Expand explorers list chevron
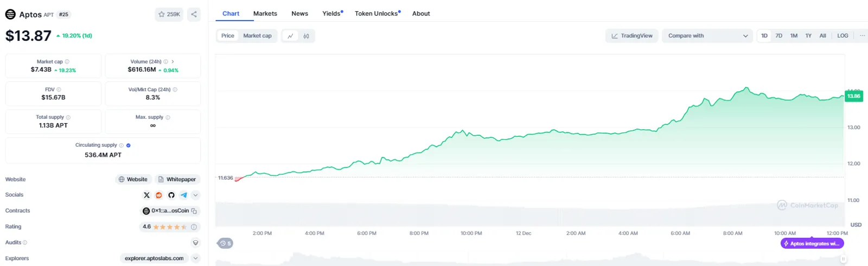 pos(196,258)
